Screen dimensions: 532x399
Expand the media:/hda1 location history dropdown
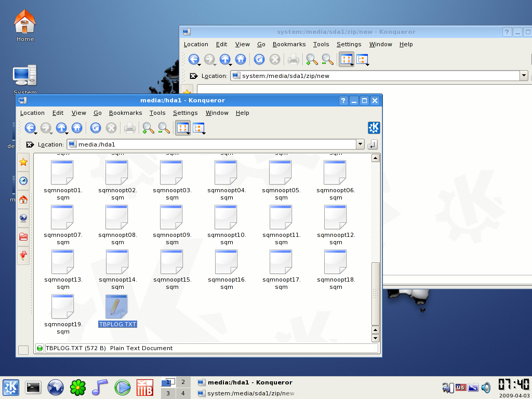[360, 144]
